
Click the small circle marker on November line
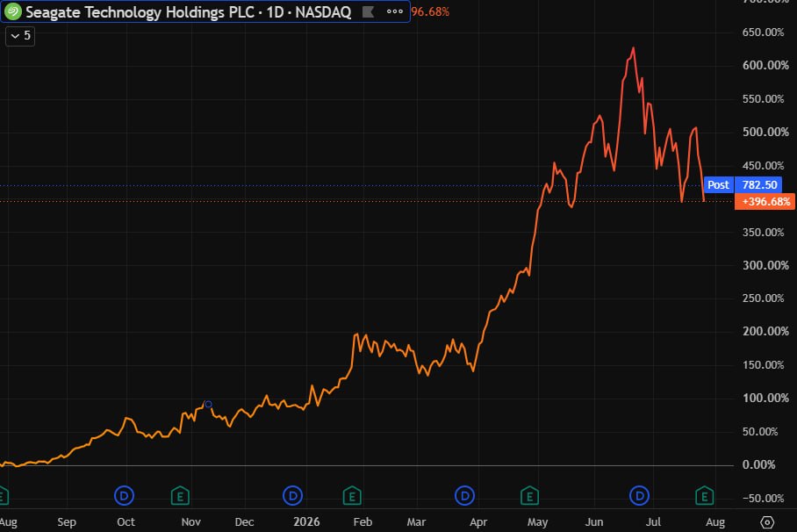click(x=208, y=405)
